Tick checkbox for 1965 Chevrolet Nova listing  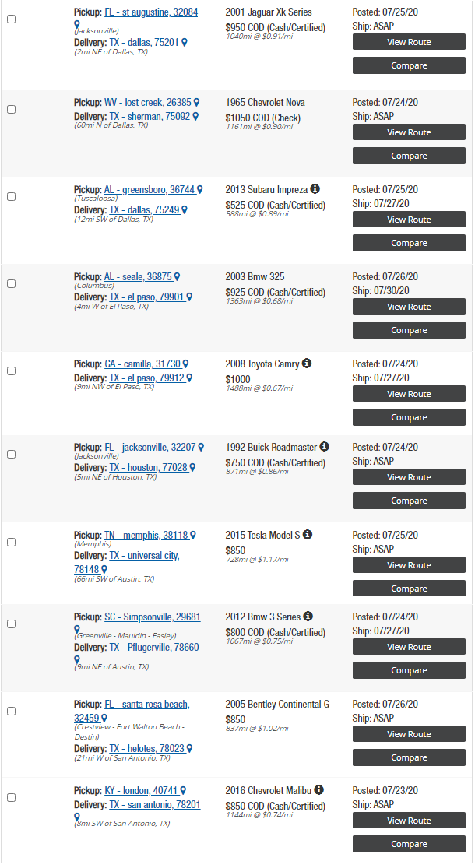click(11, 110)
